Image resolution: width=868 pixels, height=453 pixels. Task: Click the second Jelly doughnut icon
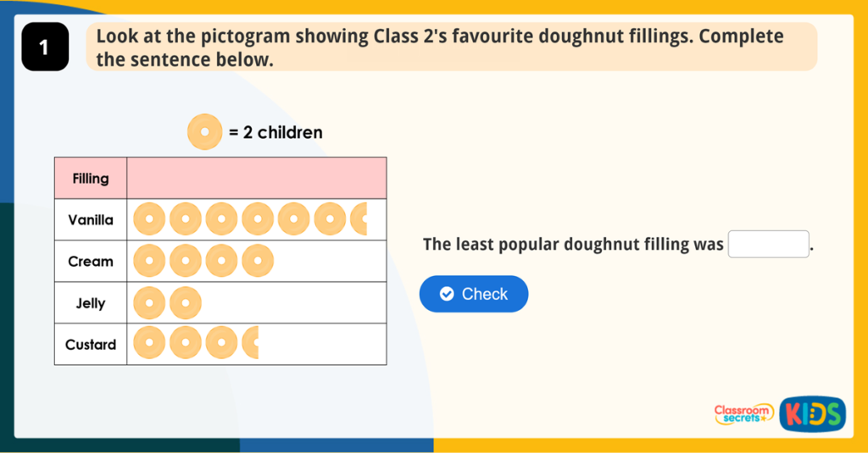tap(186, 303)
